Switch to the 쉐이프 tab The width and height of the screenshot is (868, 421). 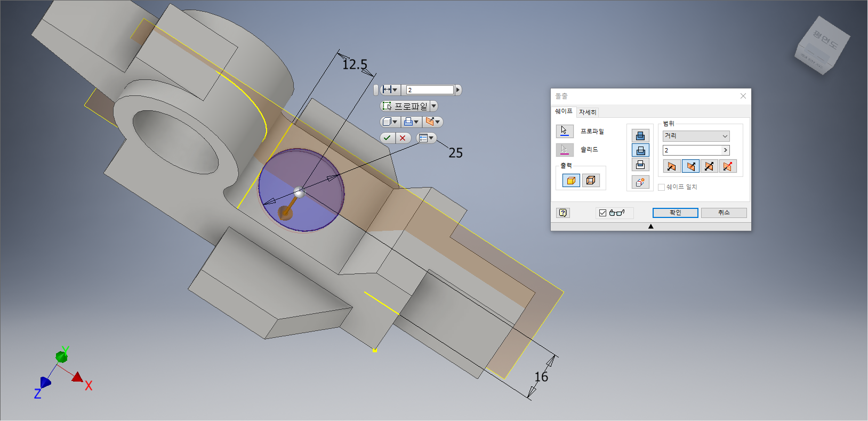click(x=564, y=111)
